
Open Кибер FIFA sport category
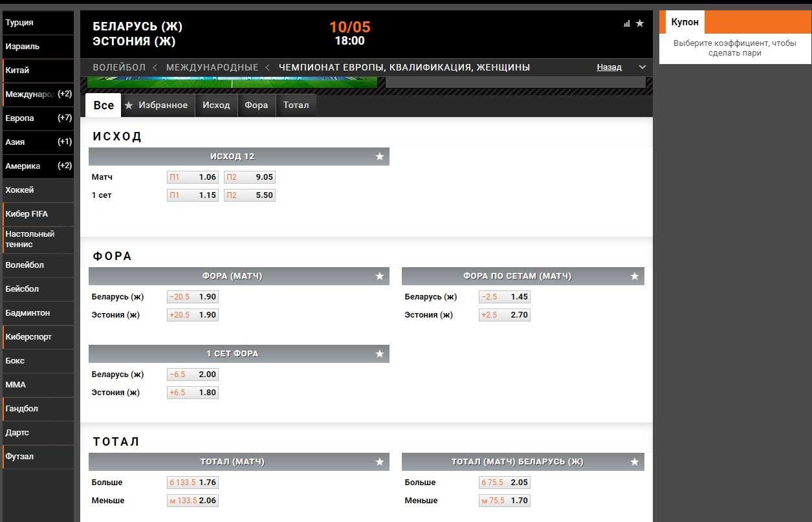pos(38,214)
